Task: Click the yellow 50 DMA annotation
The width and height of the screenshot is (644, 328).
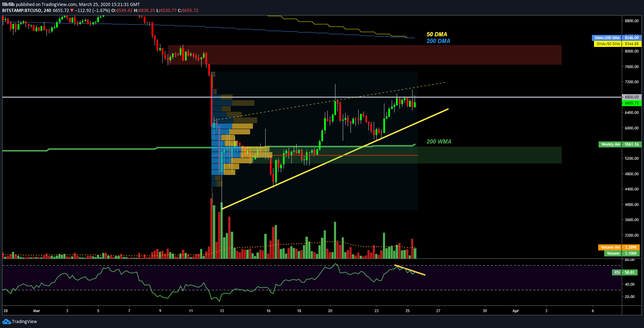Action: coord(437,34)
